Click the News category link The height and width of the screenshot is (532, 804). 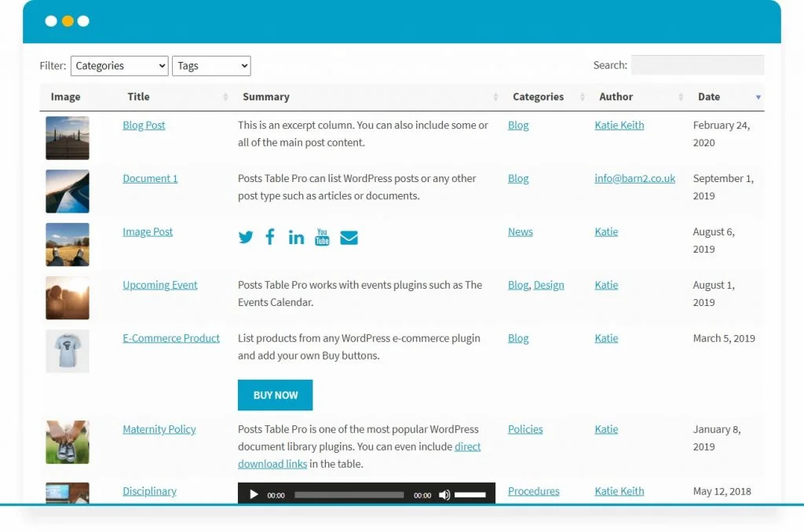[x=520, y=231]
